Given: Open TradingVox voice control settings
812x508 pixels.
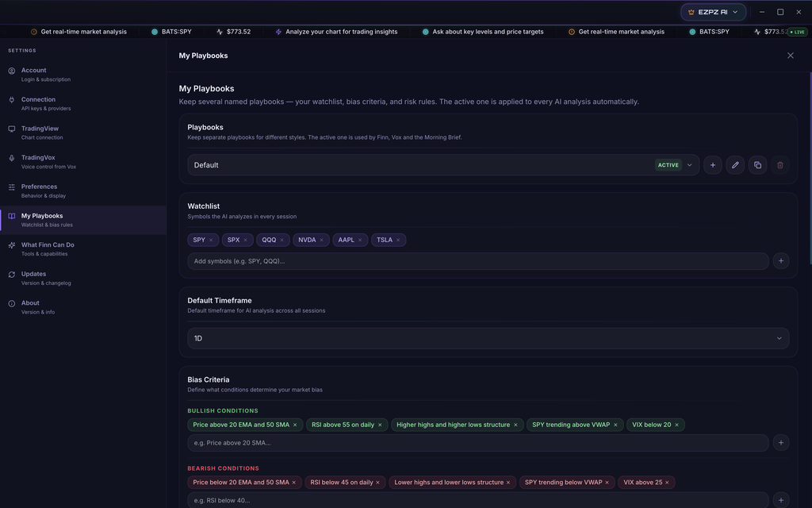Looking at the screenshot, I should click(x=82, y=162).
